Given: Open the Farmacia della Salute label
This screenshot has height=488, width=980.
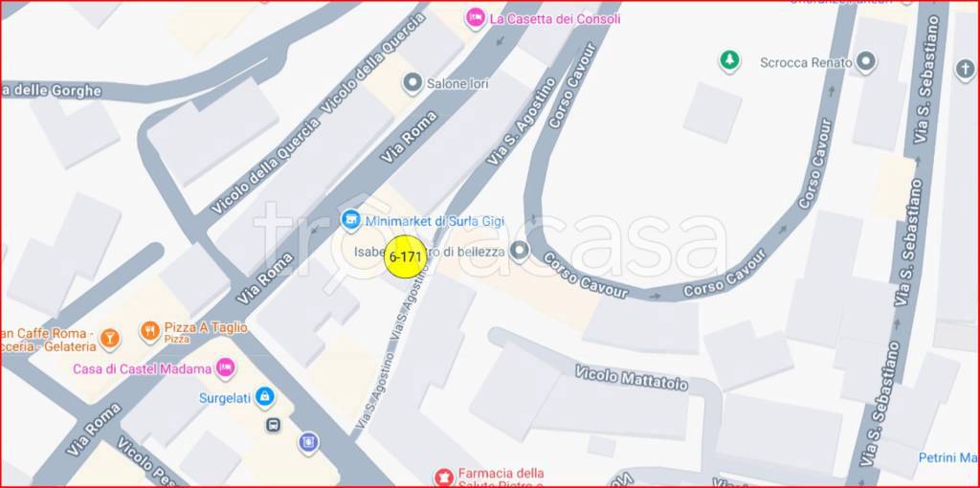Looking at the screenshot, I should tap(501, 478).
